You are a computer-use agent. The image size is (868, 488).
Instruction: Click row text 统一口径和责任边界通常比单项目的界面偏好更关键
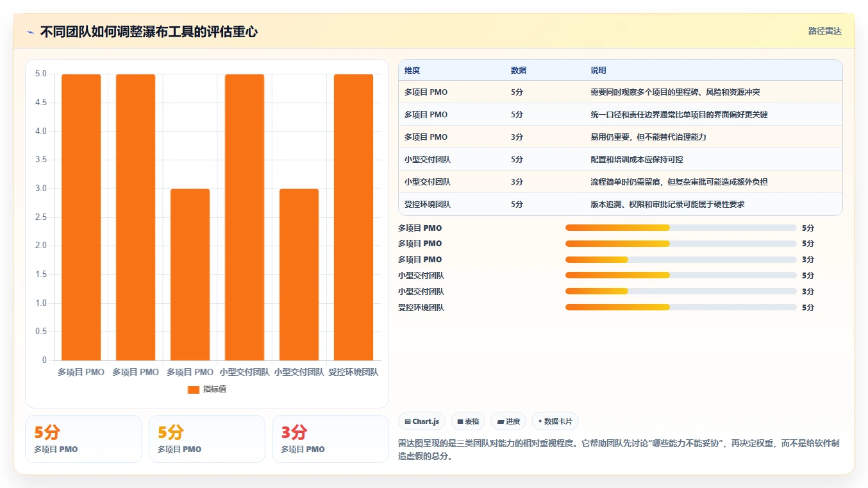[679, 115]
